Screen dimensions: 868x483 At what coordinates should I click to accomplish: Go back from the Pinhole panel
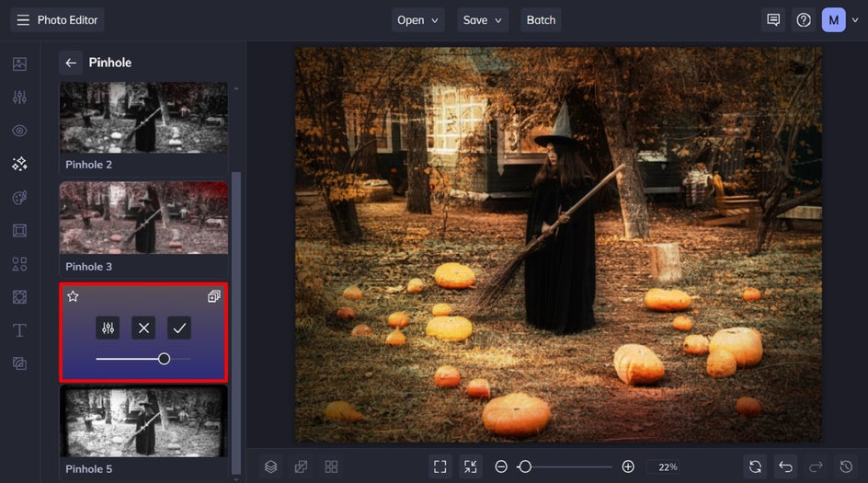[x=71, y=63]
